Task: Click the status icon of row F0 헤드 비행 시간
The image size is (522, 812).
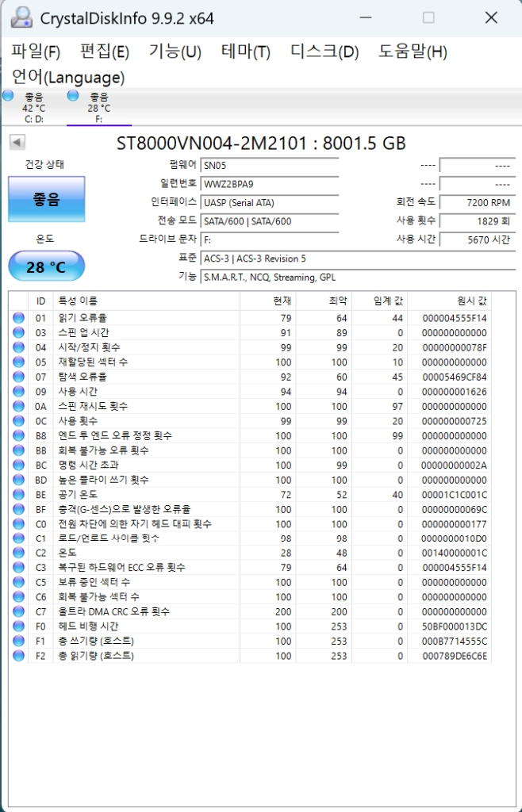Action: click(x=19, y=626)
